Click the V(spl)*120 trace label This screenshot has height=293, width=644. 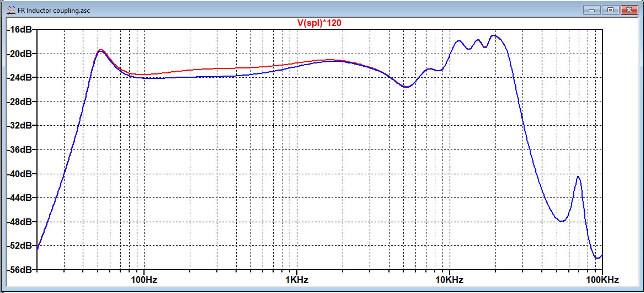coord(319,23)
